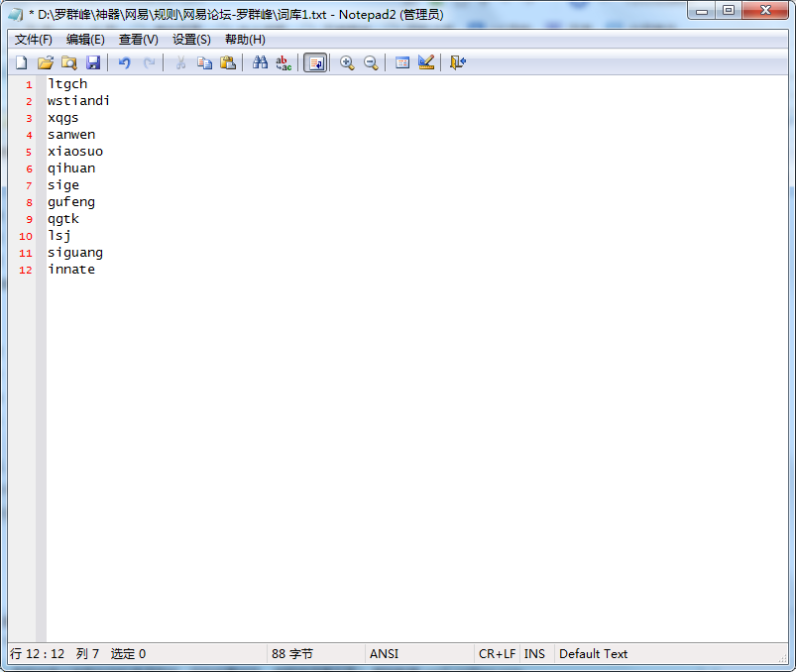Image resolution: width=796 pixels, height=672 pixels.
Task: Toggle word wrap toolbar button
Action: coord(315,62)
